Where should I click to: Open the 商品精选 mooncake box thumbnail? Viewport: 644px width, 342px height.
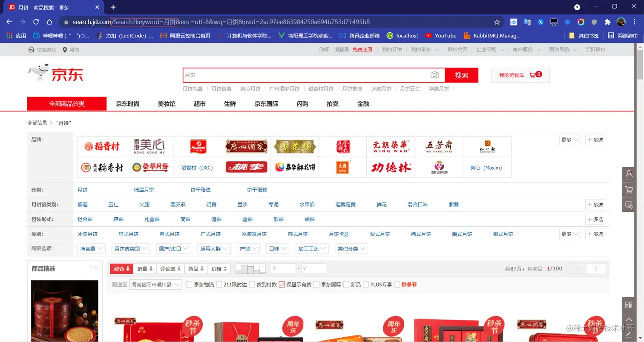pos(65,311)
